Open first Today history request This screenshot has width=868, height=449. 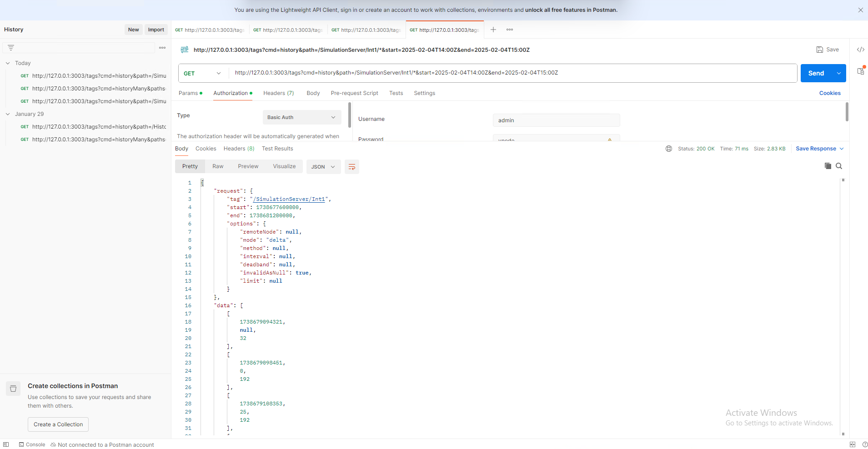click(x=93, y=76)
